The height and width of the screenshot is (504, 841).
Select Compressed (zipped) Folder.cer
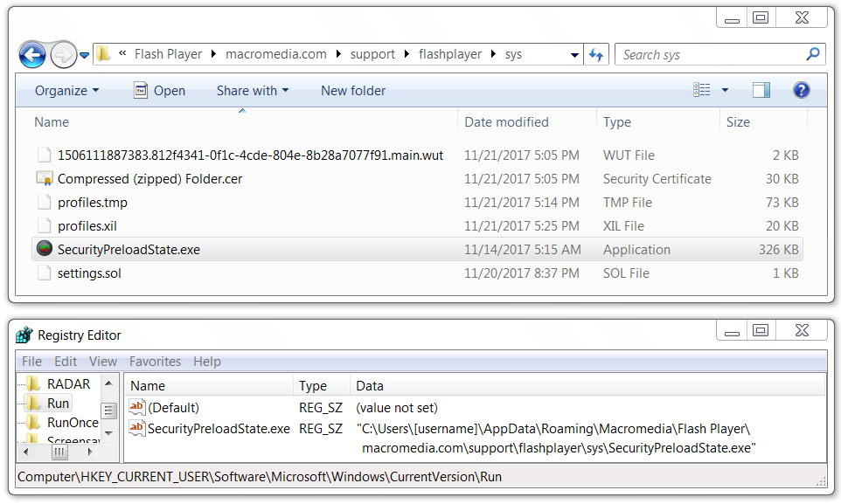point(149,179)
